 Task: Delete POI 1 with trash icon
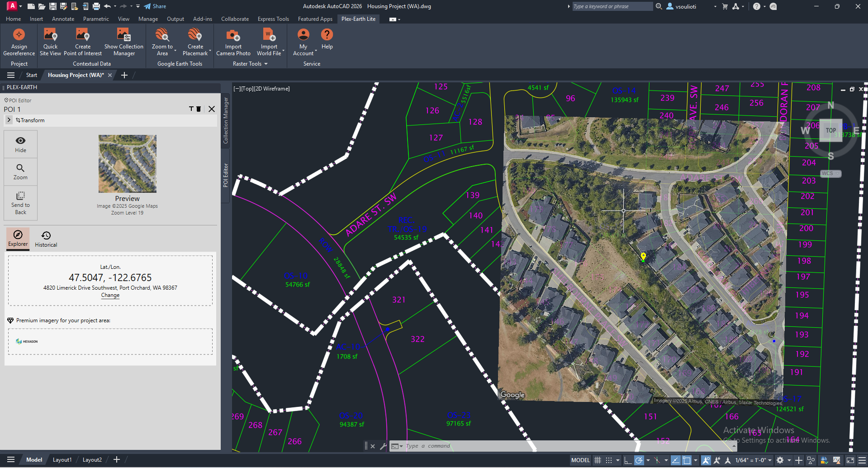tap(199, 109)
